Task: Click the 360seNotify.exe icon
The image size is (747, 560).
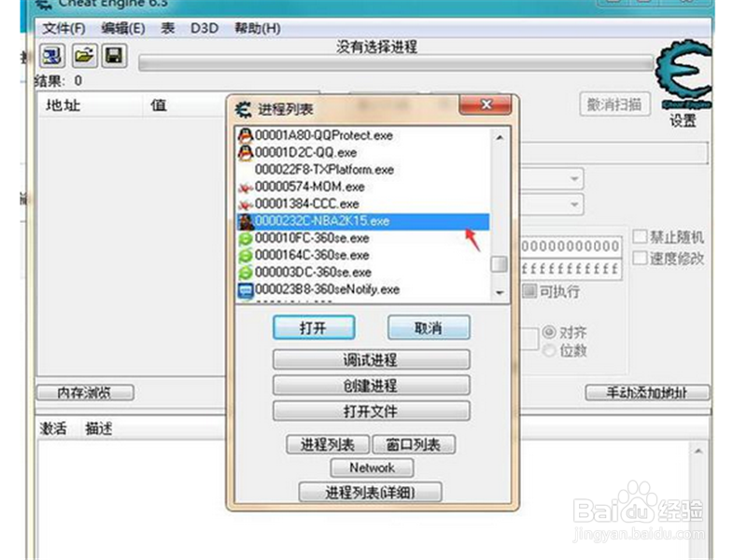Action: pyautogui.click(x=246, y=290)
